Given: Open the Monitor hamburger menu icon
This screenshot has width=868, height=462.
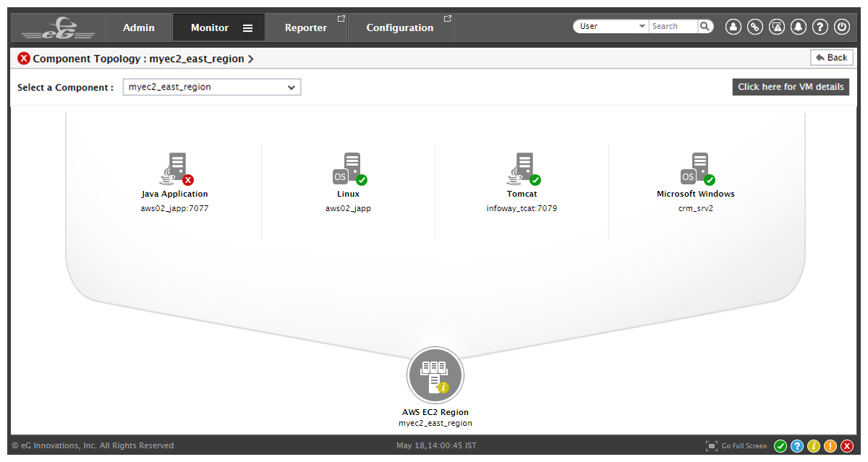Looking at the screenshot, I should click(247, 28).
